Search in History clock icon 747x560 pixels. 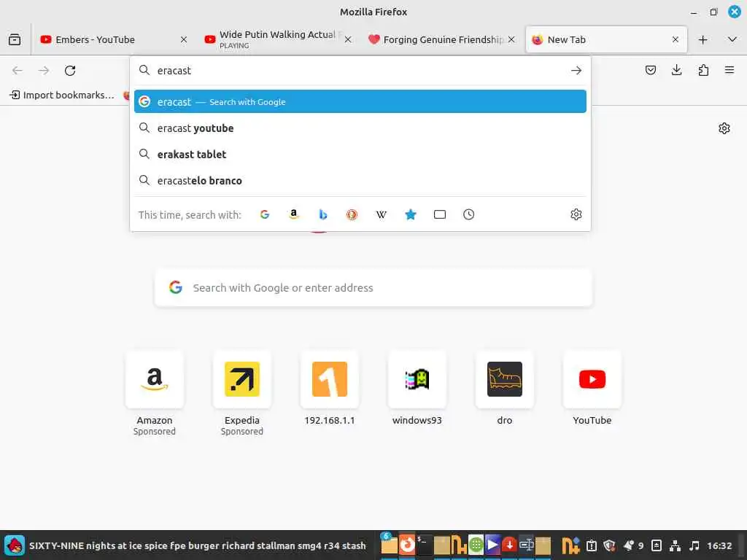pyautogui.click(x=469, y=214)
